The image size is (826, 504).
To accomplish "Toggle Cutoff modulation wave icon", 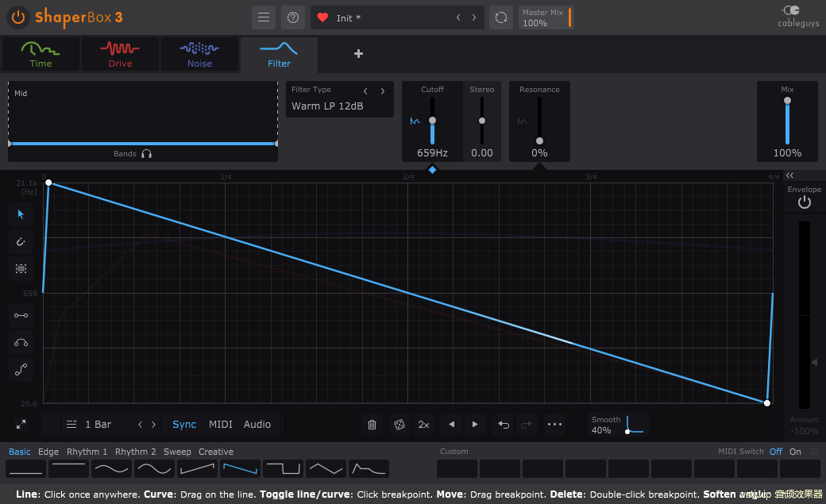I will 415,121.
